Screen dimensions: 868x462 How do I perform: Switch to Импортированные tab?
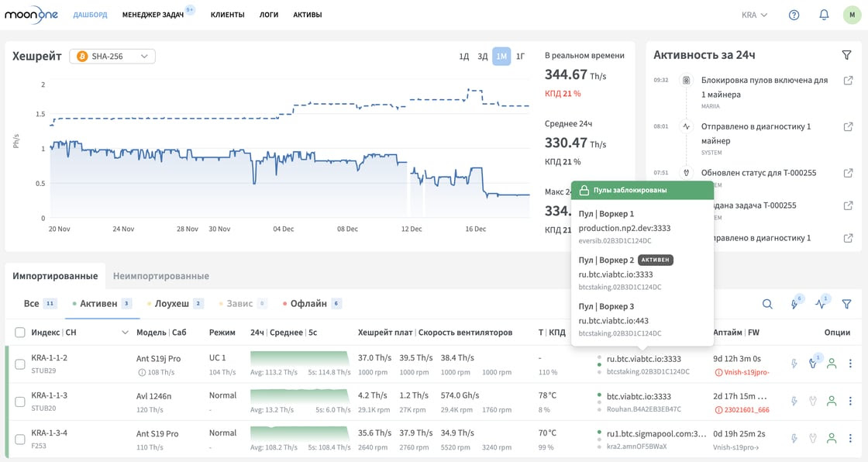[x=55, y=276]
